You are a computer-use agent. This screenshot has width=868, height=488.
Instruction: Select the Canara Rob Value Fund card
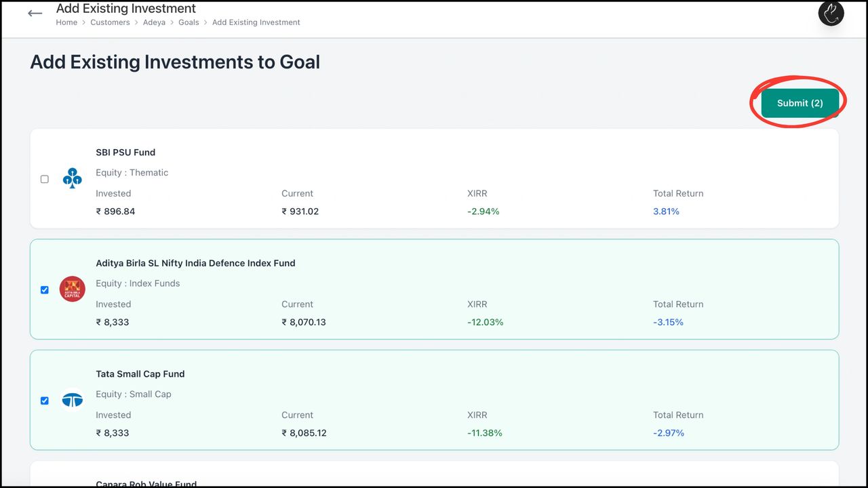pyautogui.click(x=434, y=479)
